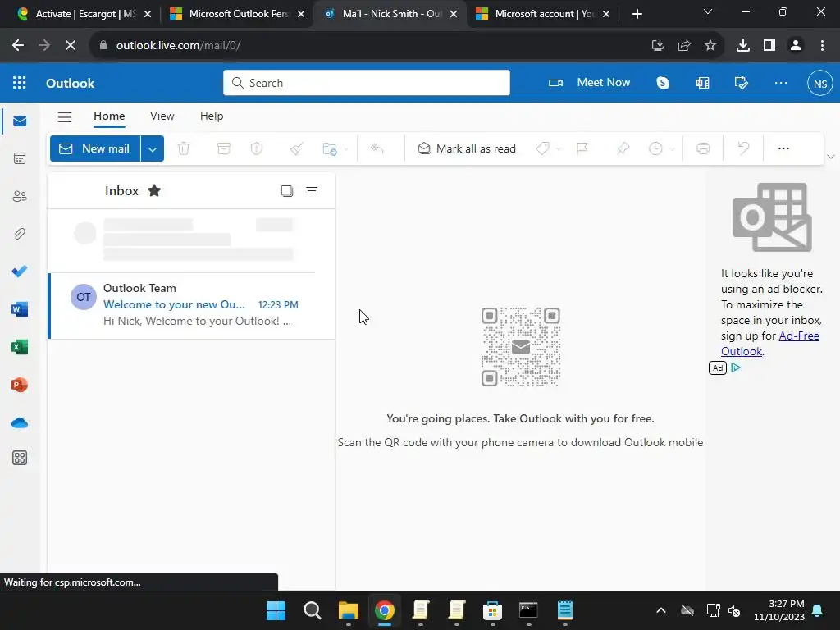Expand the Move to folder dropdown
Viewport: 840px width, 630px height.
tap(345, 149)
